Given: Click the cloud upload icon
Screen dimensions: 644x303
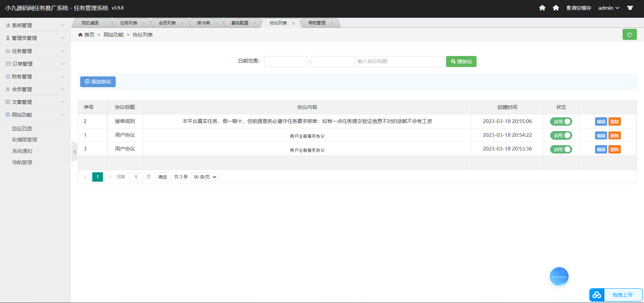Looking at the screenshot, I should (x=597, y=295).
